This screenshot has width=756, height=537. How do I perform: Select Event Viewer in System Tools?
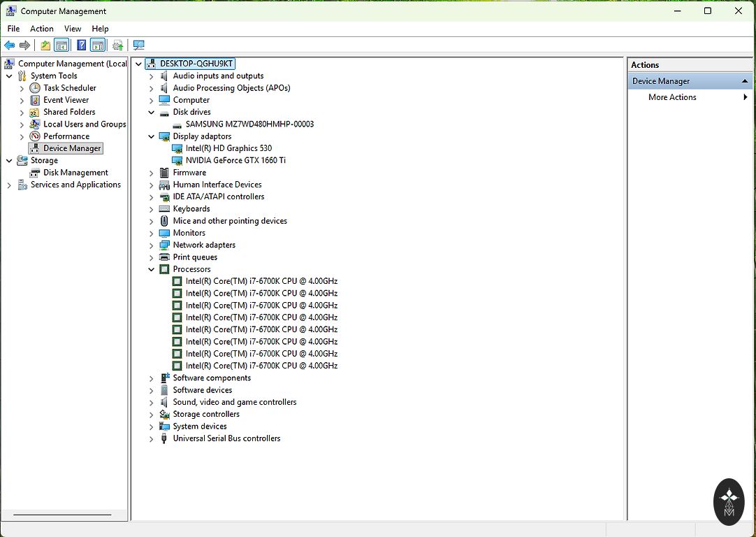coord(66,100)
